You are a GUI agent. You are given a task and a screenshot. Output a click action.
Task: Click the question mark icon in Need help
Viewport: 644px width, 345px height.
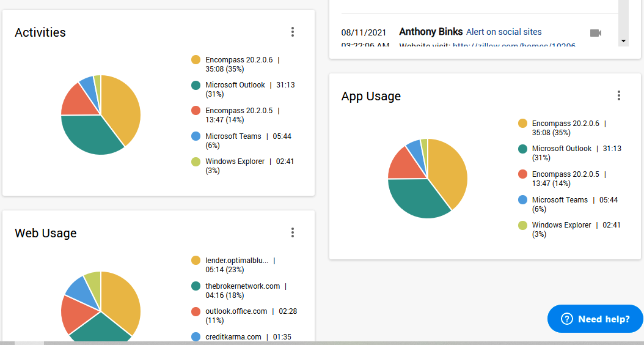tap(567, 319)
